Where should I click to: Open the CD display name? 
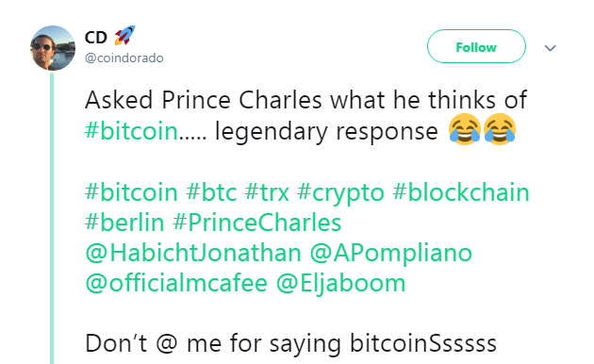pos(96,38)
